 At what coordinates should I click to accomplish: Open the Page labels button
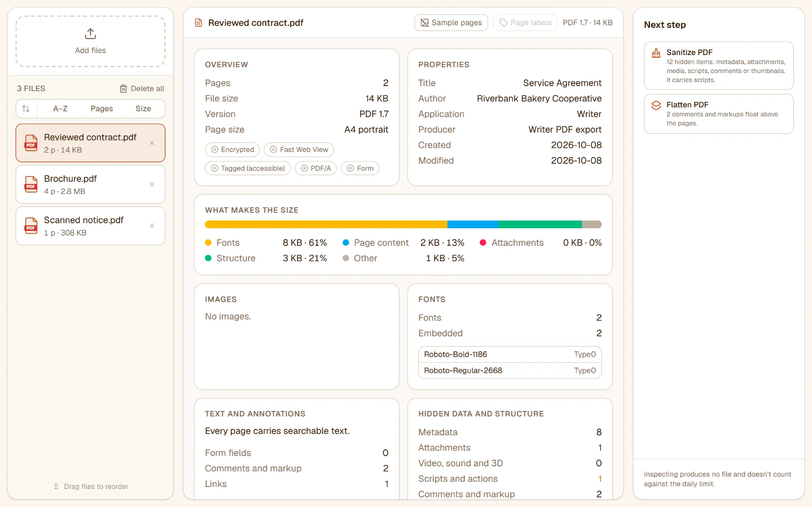click(x=525, y=23)
